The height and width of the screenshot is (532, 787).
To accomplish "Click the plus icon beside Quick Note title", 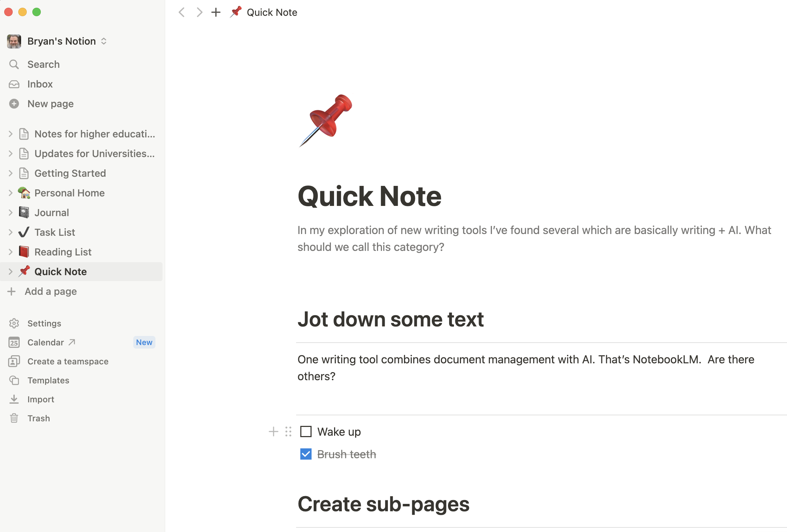I will click(x=216, y=12).
